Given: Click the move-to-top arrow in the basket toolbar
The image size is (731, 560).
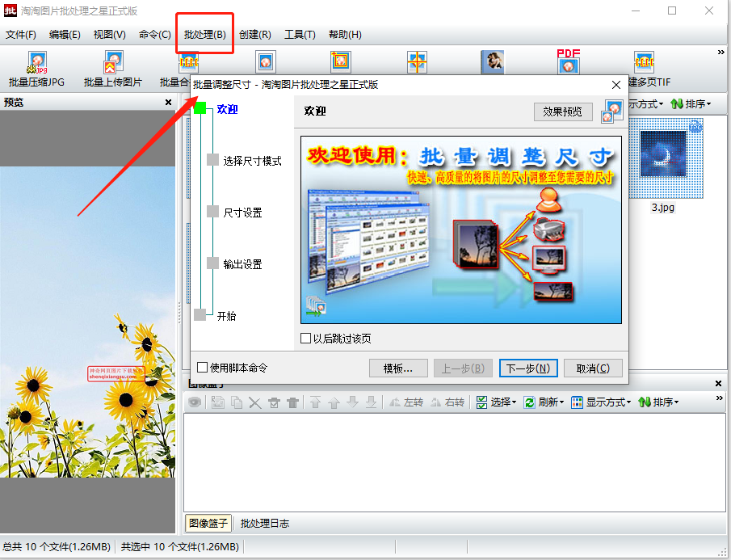Looking at the screenshot, I should click(x=315, y=402).
